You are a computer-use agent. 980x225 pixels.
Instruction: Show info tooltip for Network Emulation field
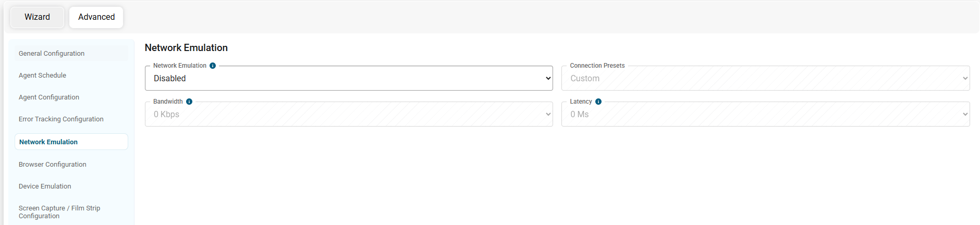coord(213,66)
